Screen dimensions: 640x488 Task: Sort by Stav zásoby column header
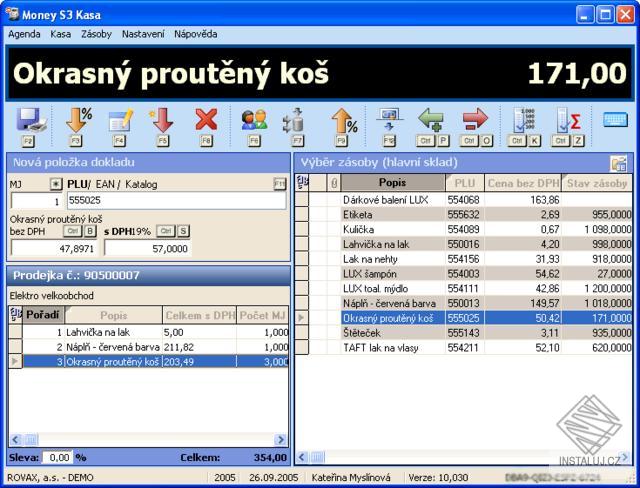point(597,183)
